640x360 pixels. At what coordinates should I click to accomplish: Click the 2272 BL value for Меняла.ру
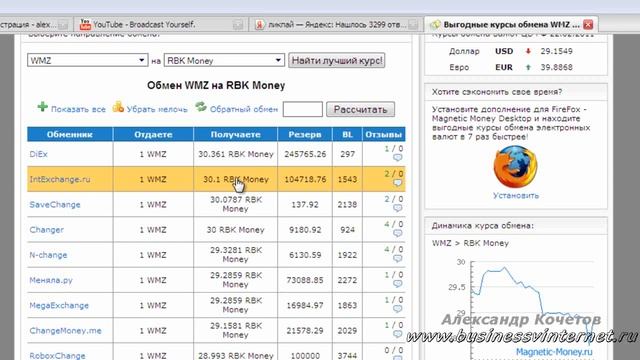[x=347, y=280]
